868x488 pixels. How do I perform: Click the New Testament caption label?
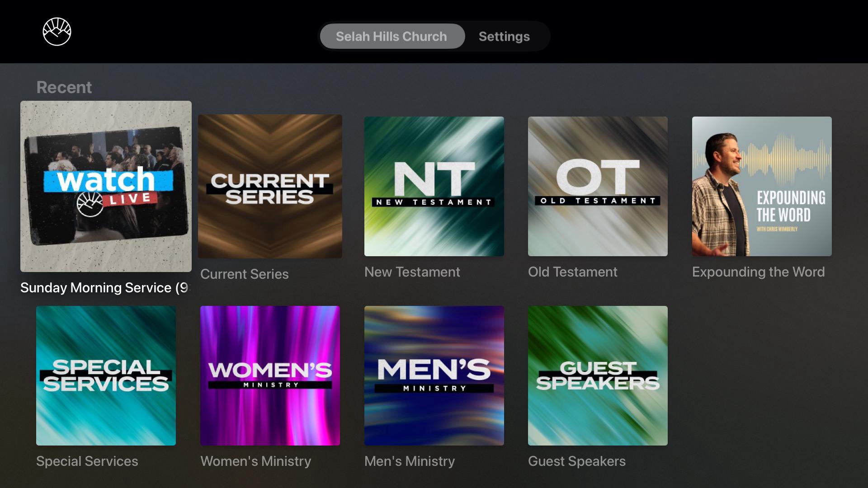point(412,272)
